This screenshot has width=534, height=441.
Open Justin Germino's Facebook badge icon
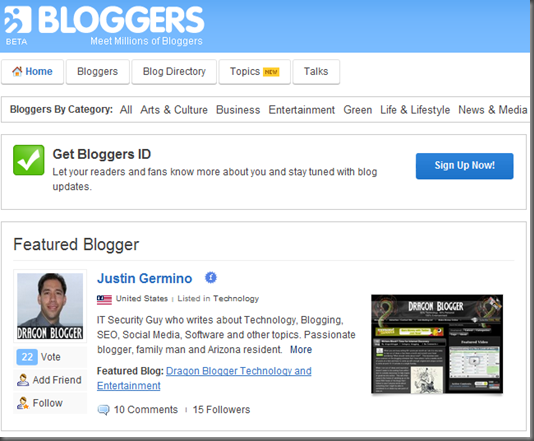[211, 278]
